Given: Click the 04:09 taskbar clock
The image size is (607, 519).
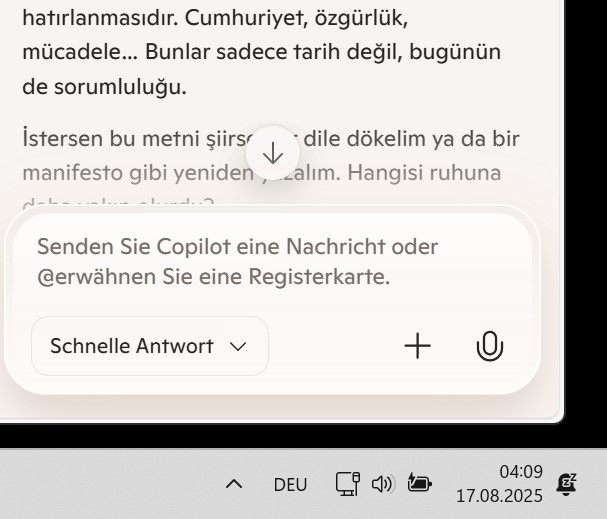Looking at the screenshot, I should tap(521, 472).
